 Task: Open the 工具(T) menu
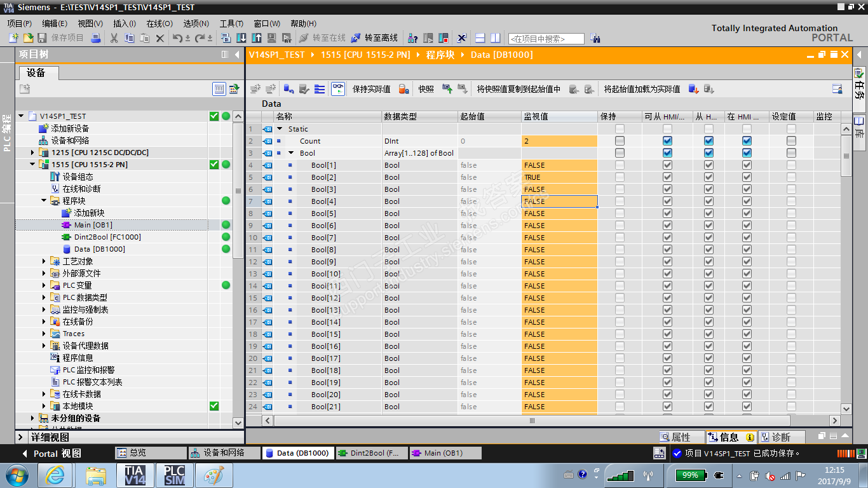click(231, 24)
